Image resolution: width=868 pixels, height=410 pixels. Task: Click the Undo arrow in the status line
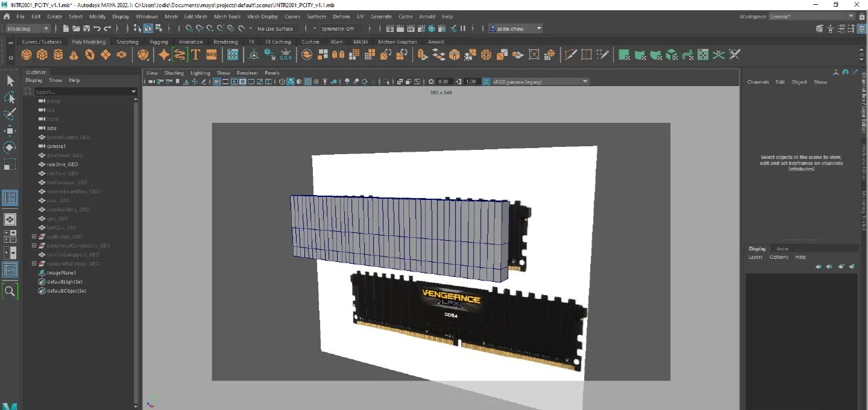tap(96, 28)
